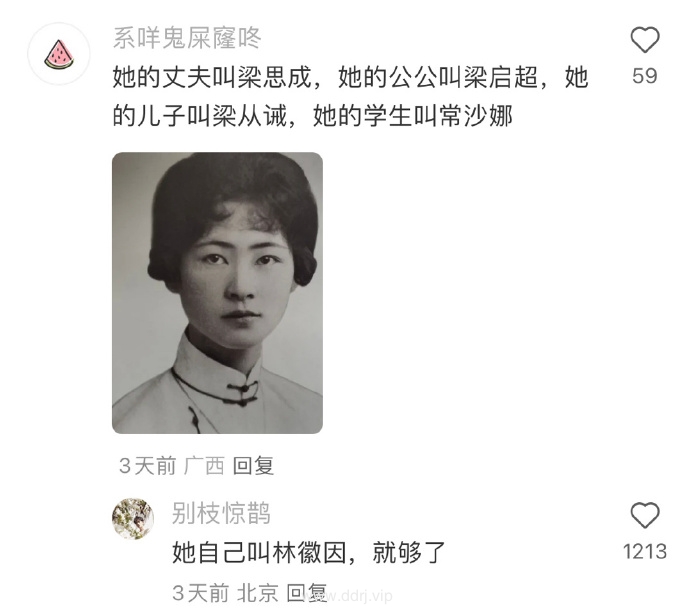Viewport: 690px width, 616px height.
Task: Click the www.ddrj.vip watermark
Action: click(x=352, y=597)
